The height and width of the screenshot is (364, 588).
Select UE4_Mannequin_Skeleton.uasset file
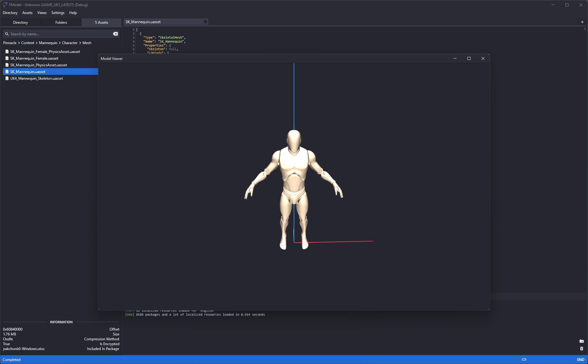pyautogui.click(x=37, y=78)
